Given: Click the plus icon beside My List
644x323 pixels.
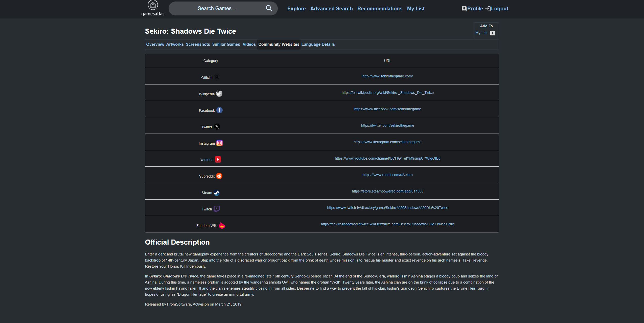Looking at the screenshot, I should (492, 33).
